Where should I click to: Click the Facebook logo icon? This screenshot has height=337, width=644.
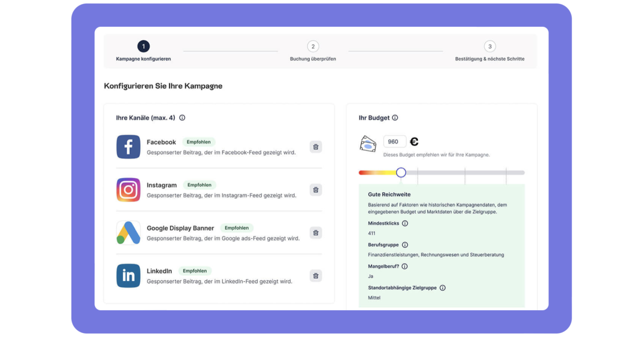click(128, 147)
